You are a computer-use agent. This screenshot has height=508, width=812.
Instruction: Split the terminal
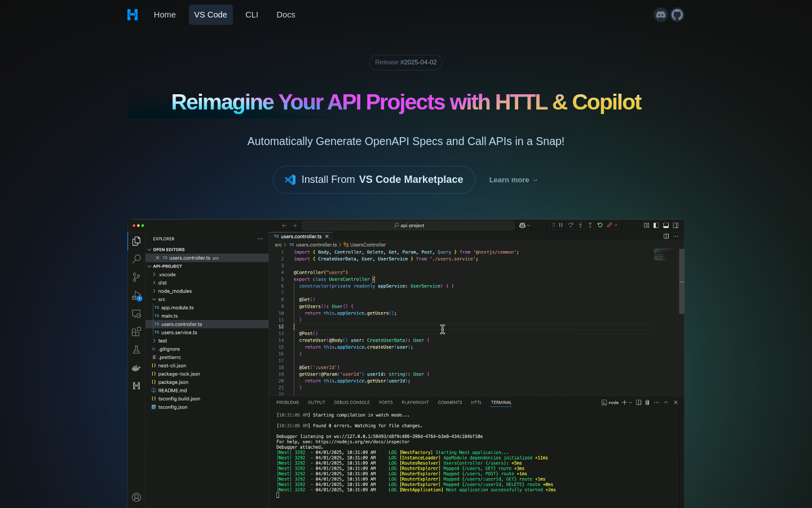(638, 402)
